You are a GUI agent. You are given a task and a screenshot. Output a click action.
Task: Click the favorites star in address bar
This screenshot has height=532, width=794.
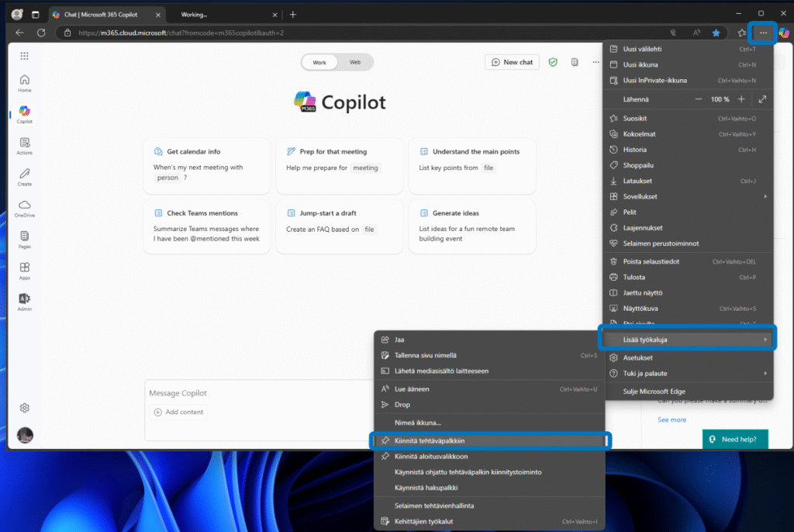point(716,33)
